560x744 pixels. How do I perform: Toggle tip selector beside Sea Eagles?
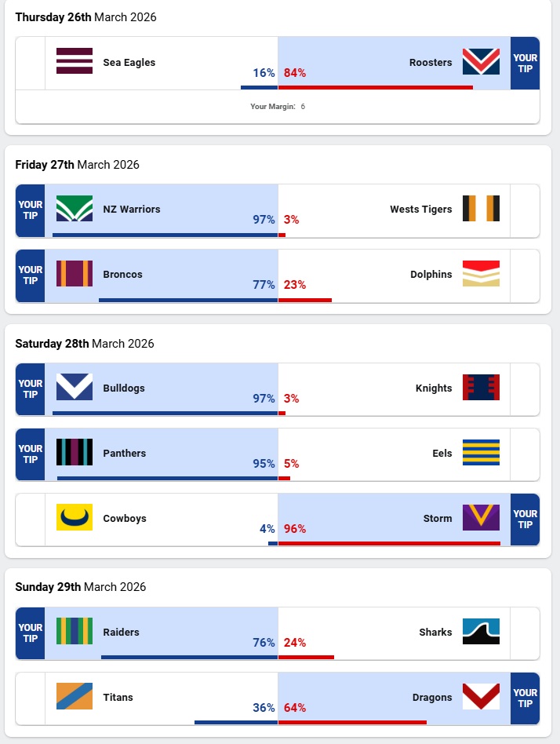pos(30,63)
